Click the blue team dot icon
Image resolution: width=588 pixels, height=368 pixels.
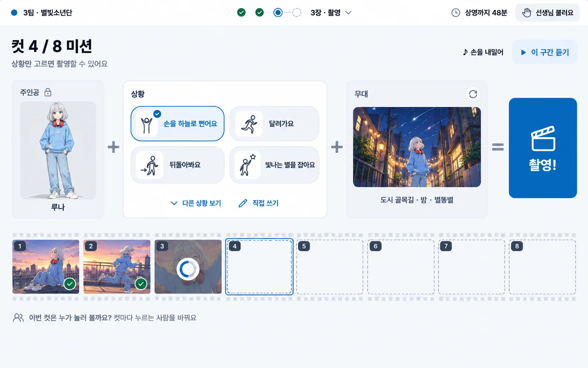click(14, 13)
